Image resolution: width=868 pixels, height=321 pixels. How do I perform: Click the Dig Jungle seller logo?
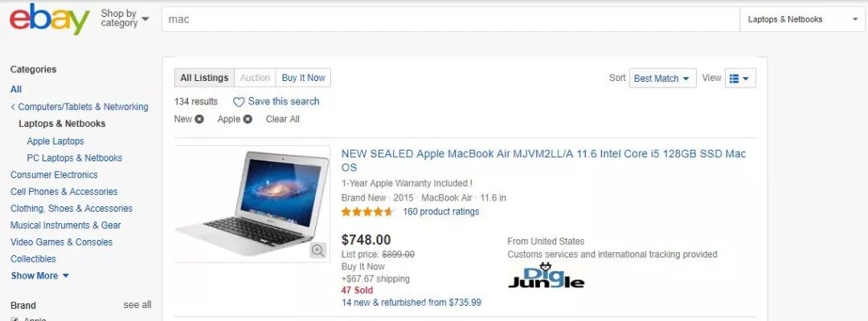(x=546, y=276)
